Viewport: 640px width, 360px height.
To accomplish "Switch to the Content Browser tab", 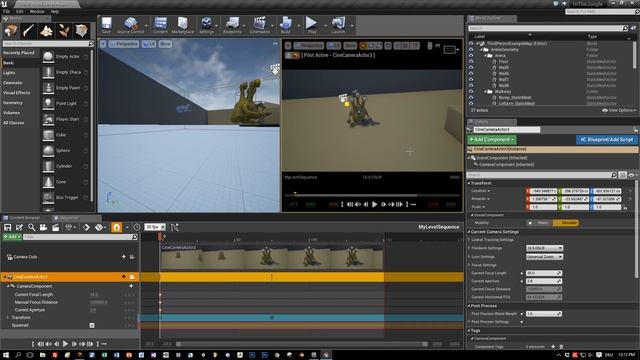I will [24, 218].
